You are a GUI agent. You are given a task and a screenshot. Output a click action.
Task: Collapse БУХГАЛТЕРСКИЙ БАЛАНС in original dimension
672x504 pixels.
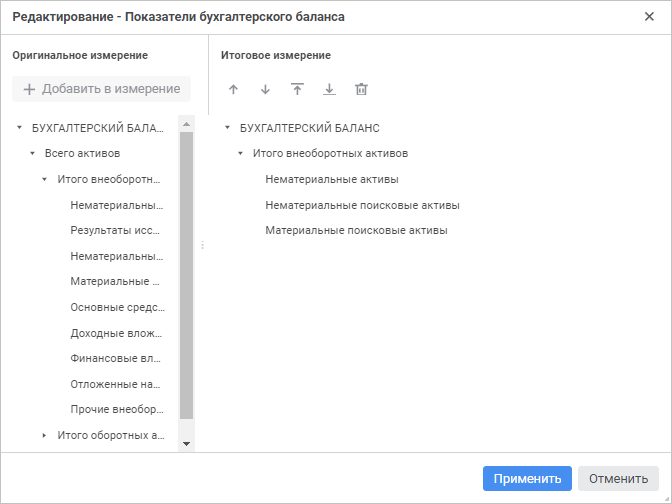[x=19, y=128]
